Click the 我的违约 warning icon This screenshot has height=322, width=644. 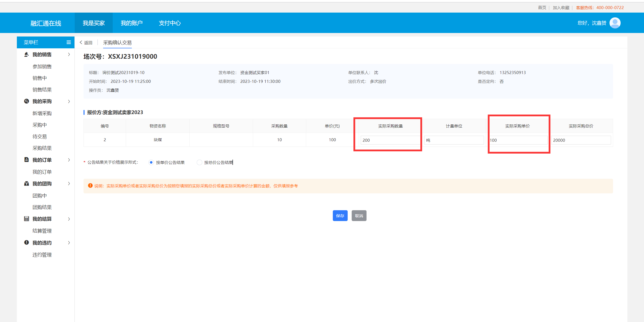[x=26, y=242]
